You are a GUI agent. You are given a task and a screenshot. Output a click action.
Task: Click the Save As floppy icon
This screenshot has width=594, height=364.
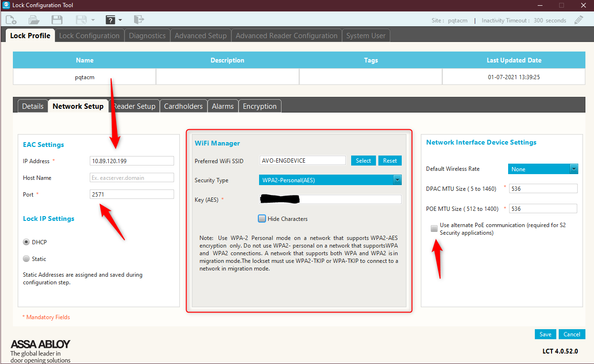[x=82, y=20]
